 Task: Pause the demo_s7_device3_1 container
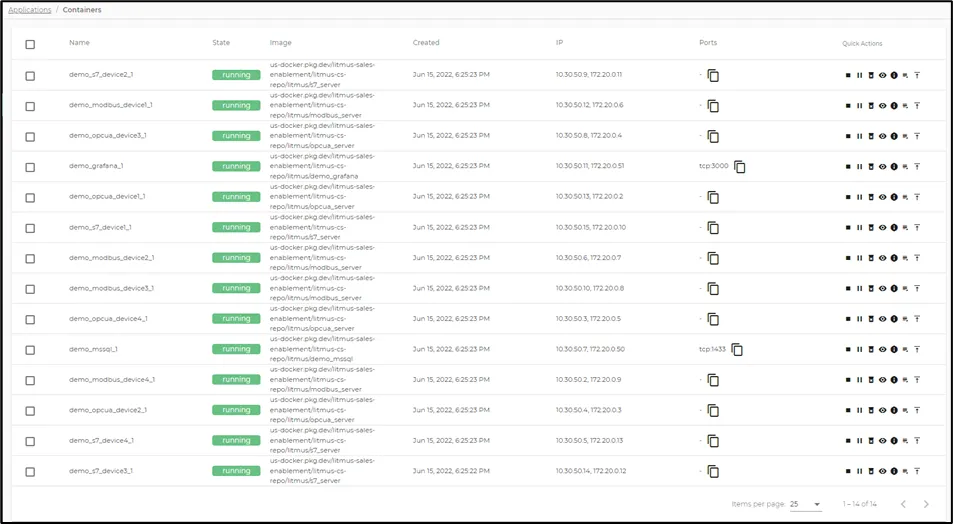click(x=859, y=471)
